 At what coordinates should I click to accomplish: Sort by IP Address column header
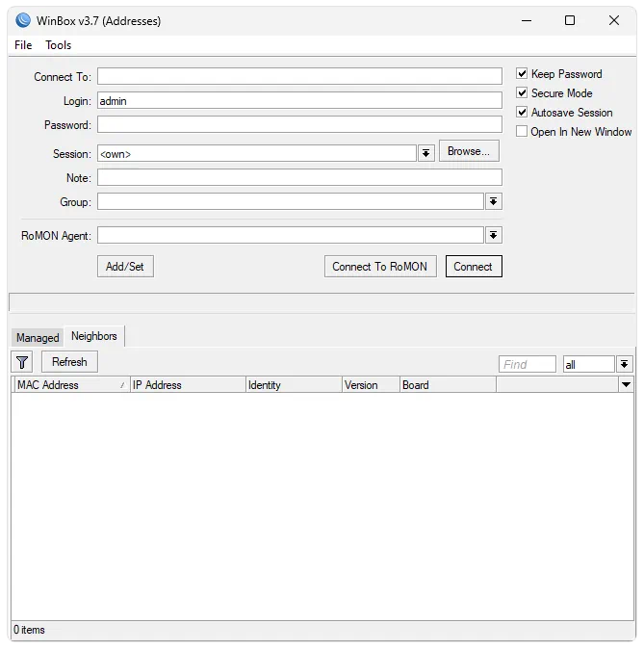(188, 384)
